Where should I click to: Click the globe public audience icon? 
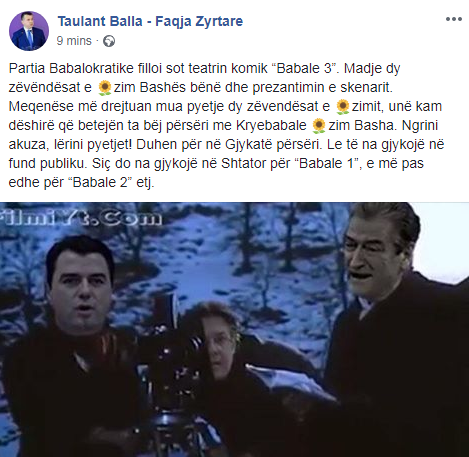(109, 41)
